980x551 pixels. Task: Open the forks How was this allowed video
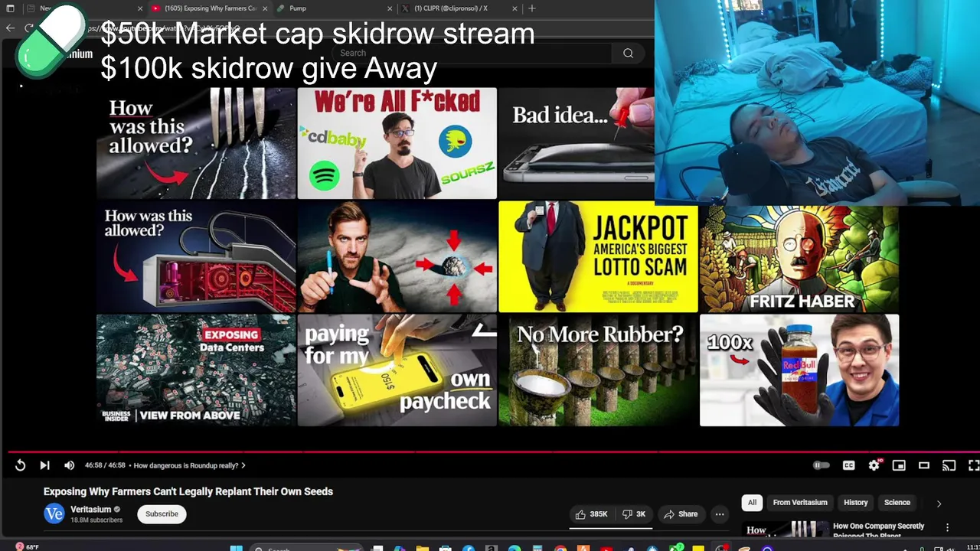pos(196,143)
